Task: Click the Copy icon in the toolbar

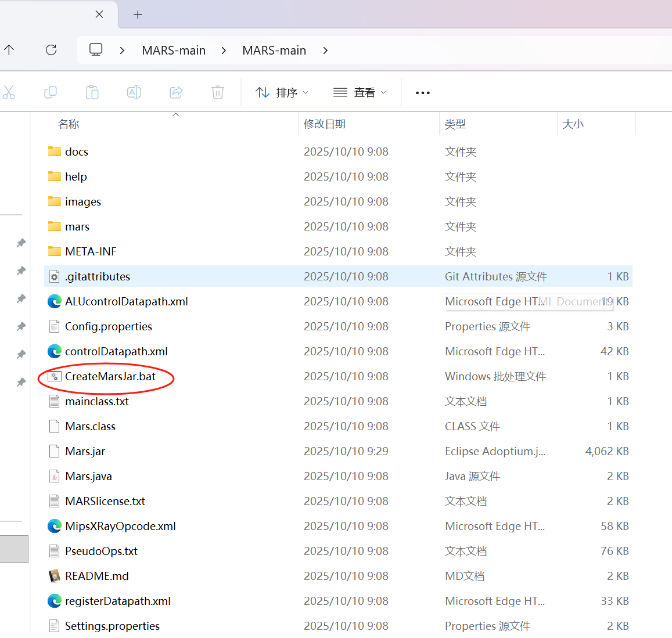Action: tap(51, 92)
